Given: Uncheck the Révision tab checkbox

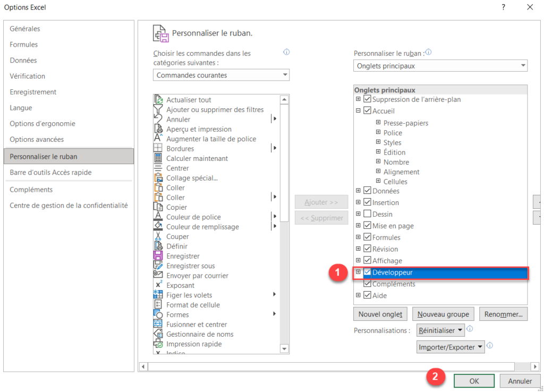Looking at the screenshot, I should [x=367, y=249].
